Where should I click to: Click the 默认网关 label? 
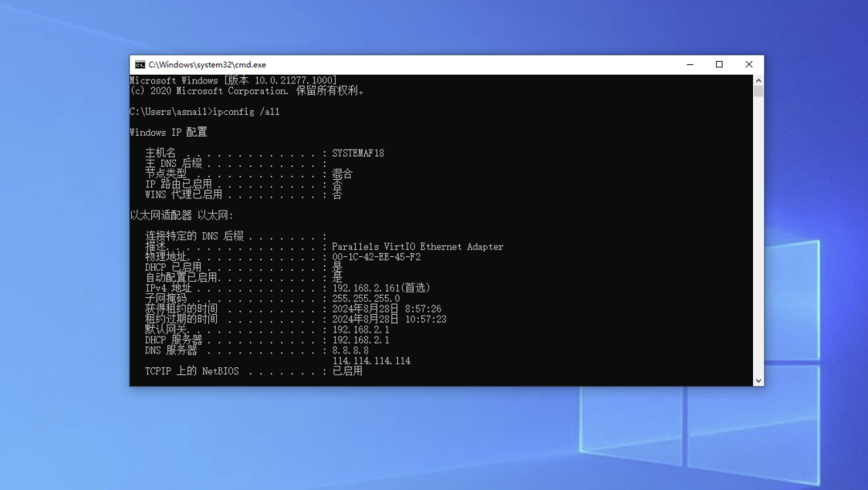point(166,329)
